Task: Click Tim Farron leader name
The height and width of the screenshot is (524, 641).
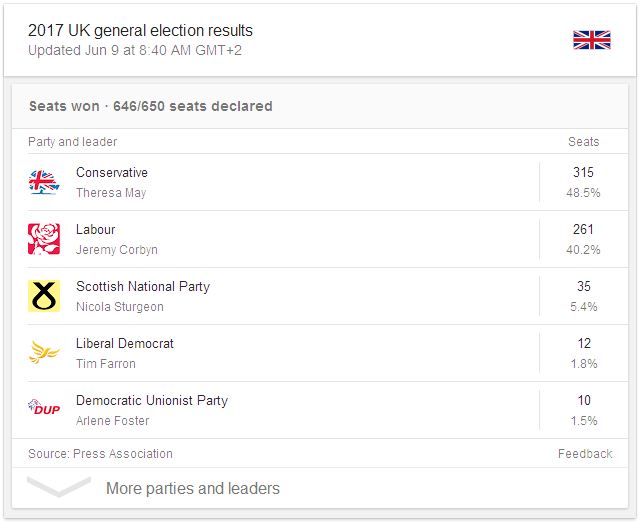Action: point(106,364)
